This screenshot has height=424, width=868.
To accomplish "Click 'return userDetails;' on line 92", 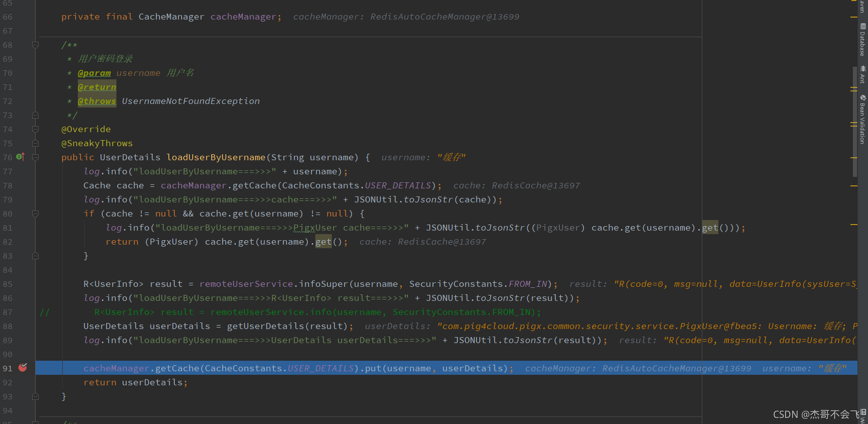I will [136, 382].
